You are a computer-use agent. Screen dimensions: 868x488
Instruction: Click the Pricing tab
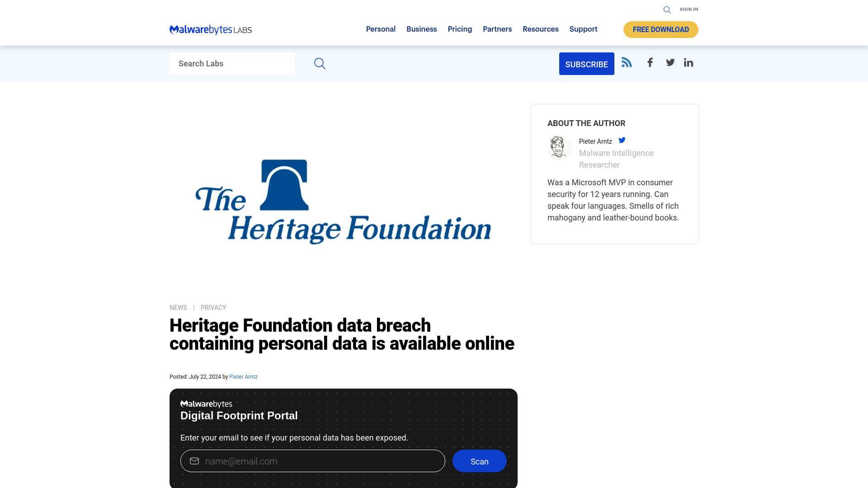(x=460, y=28)
